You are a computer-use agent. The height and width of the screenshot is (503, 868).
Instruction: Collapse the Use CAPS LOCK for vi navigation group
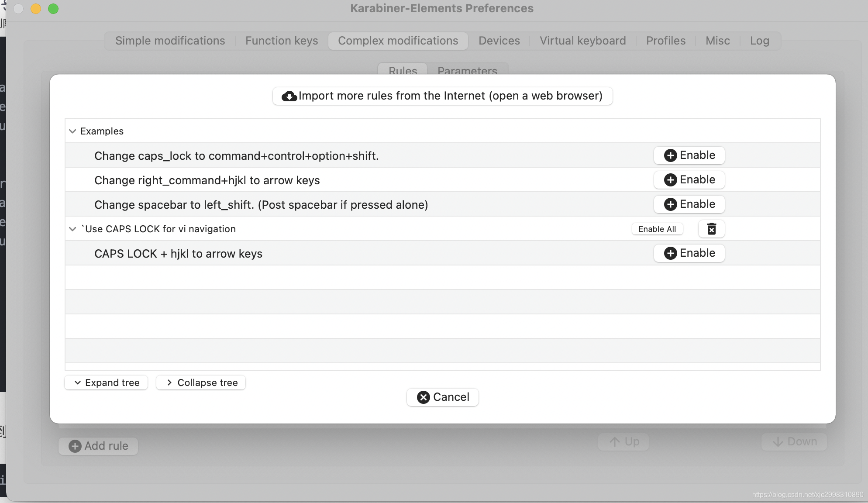click(72, 229)
